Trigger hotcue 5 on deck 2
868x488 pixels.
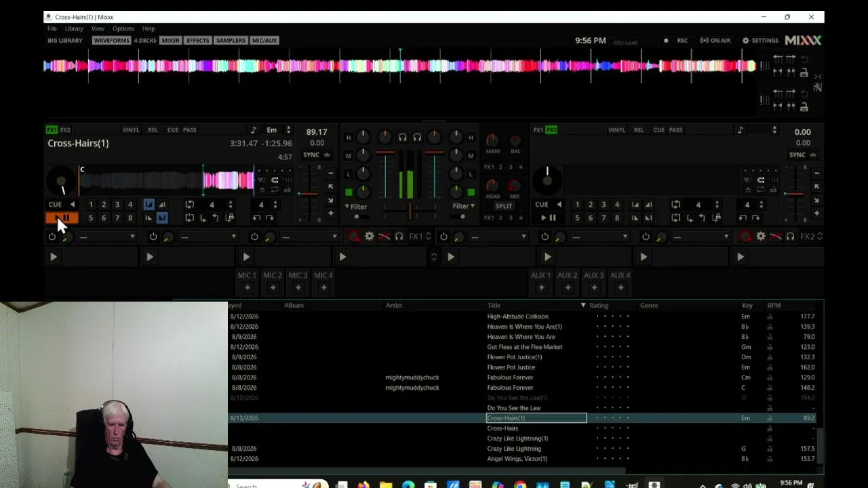click(x=577, y=218)
